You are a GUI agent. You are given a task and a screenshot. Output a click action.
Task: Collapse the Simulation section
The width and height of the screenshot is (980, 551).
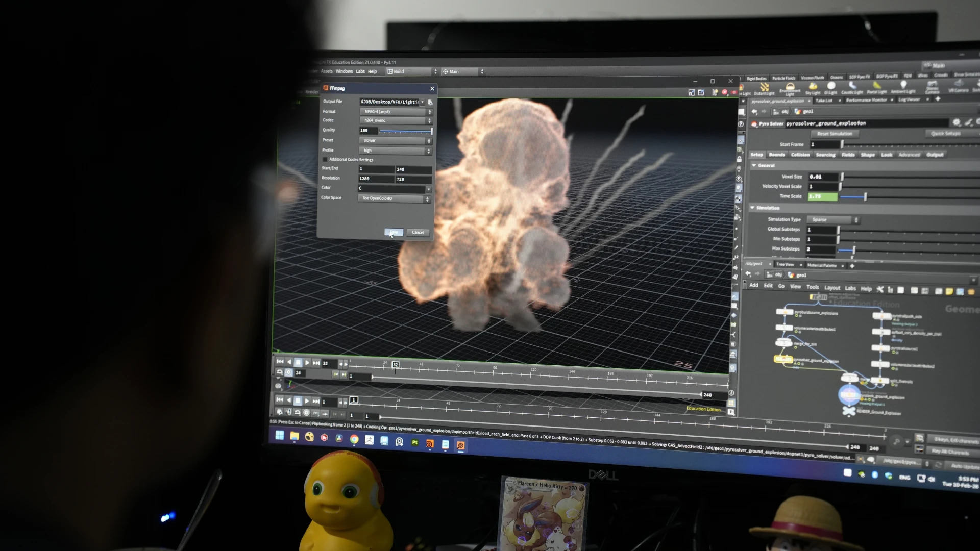pyautogui.click(x=752, y=208)
